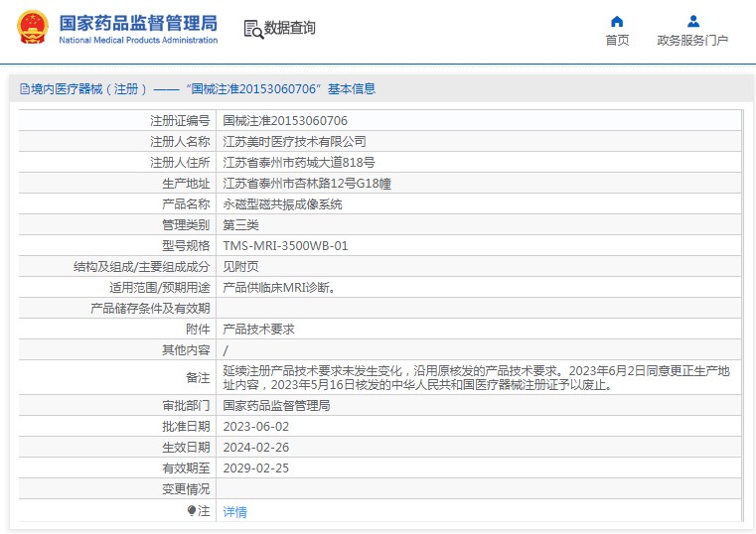Click the 批准日期 label

(x=186, y=427)
